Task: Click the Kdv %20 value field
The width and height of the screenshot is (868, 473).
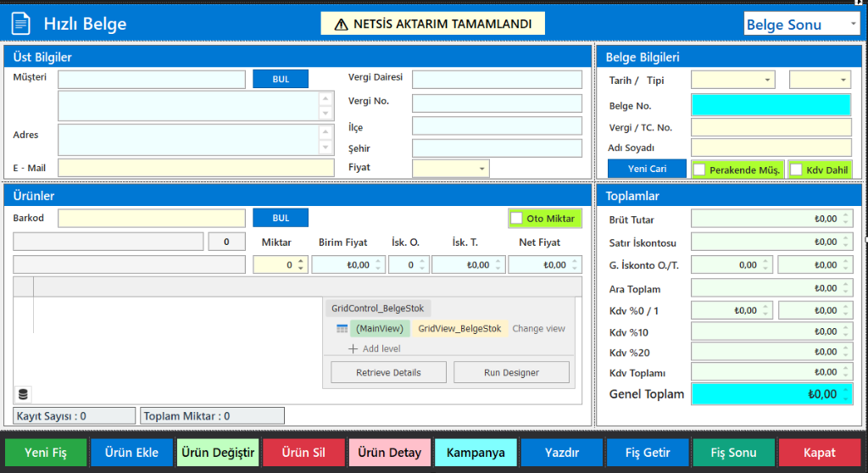Action: (771, 352)
